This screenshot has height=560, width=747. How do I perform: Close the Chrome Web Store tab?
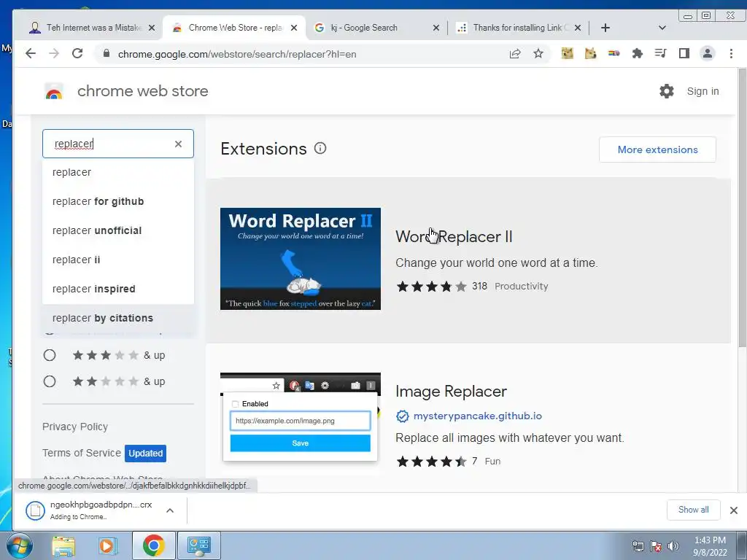[294, 28]
